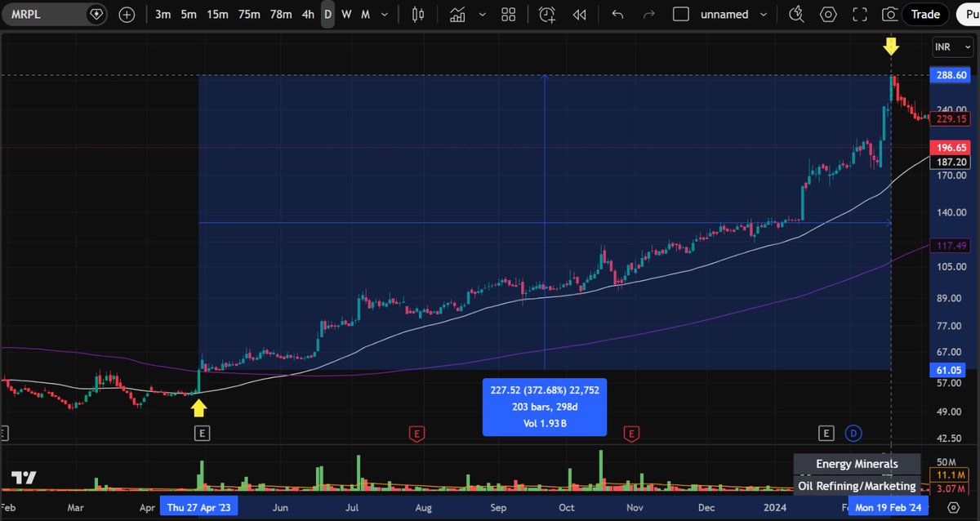Open the candlestick chart type menu

click(x=419, y=15)
